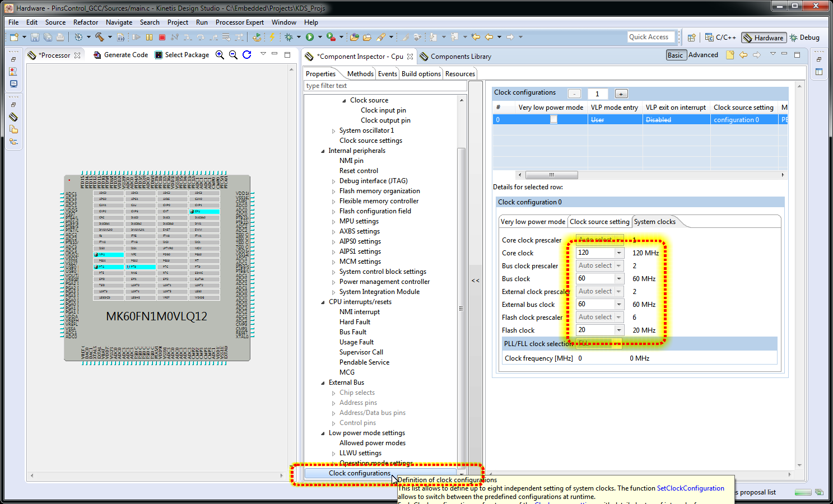833x504 pixels.
Task: Switch to the Clock source setting tab
Action: pyautogui.click(x=599, y=222)
